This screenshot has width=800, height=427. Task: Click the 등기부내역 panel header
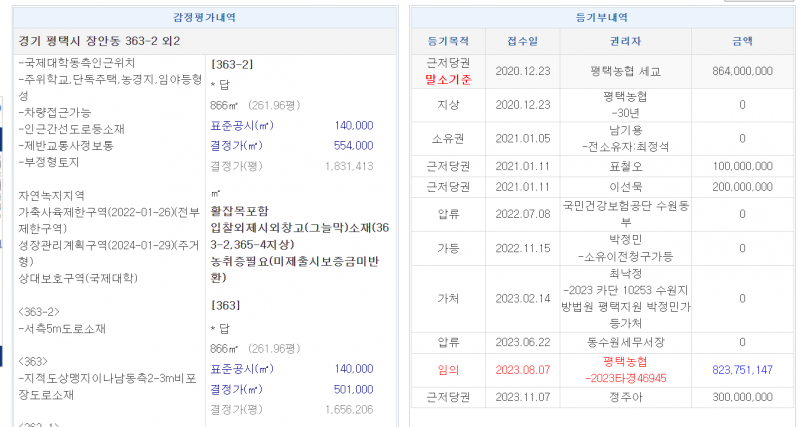[601, 17]
